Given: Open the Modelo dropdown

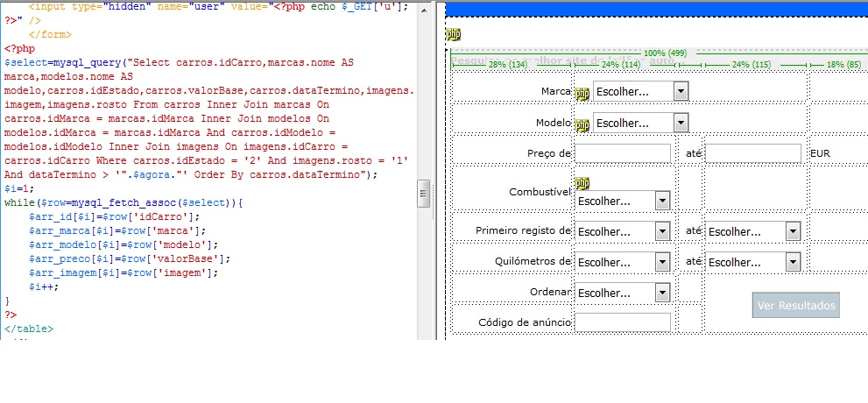Looking at the screenshot, I should click(x=640, y=123).
